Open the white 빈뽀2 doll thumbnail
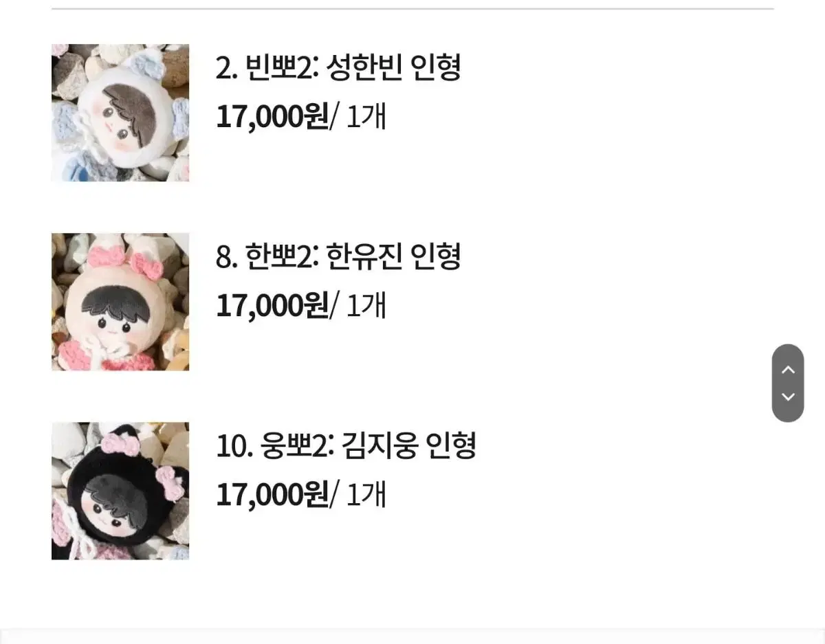The height and width of the screenshot is (644, 825). tap(120, 113)
